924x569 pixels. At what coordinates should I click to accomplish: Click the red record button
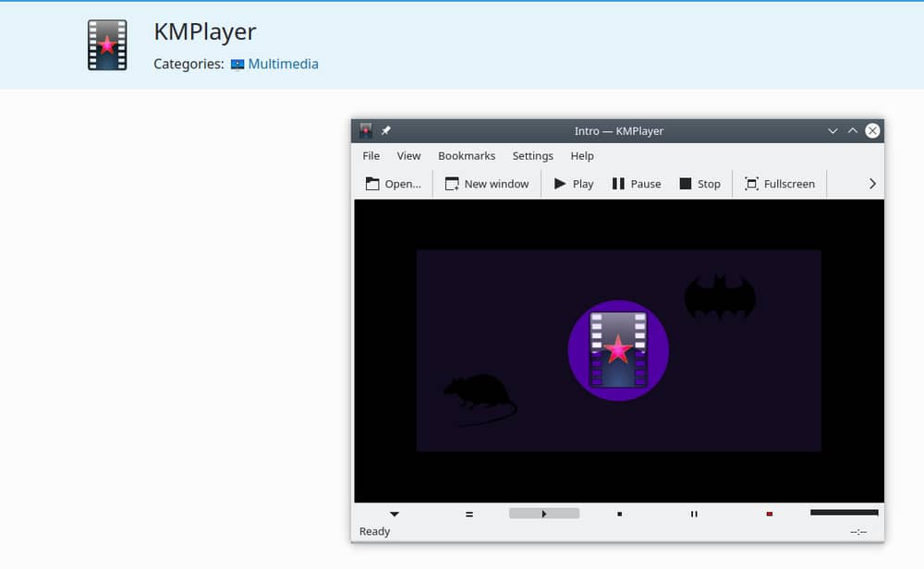point(769,515)
